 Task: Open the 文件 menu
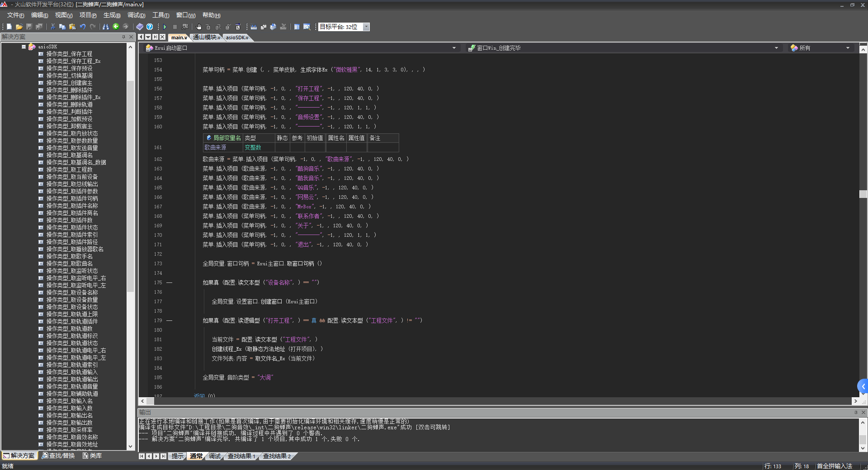[x=15, y=15]
